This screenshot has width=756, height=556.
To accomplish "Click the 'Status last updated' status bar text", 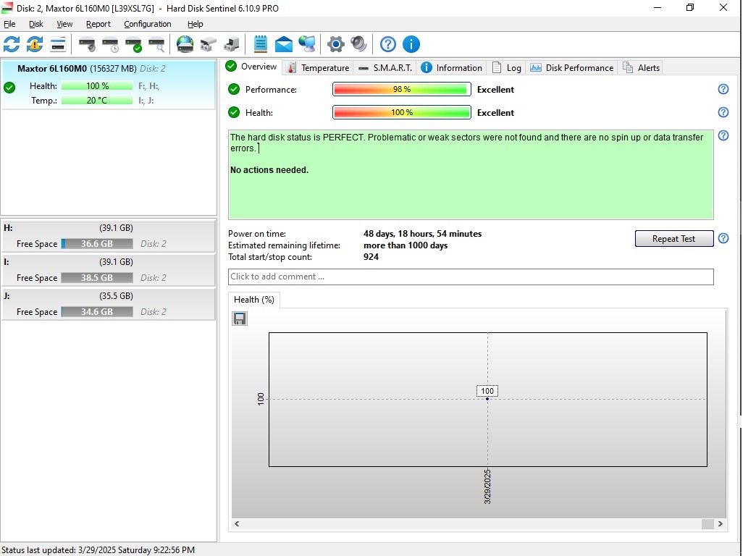I will [98, 549].
